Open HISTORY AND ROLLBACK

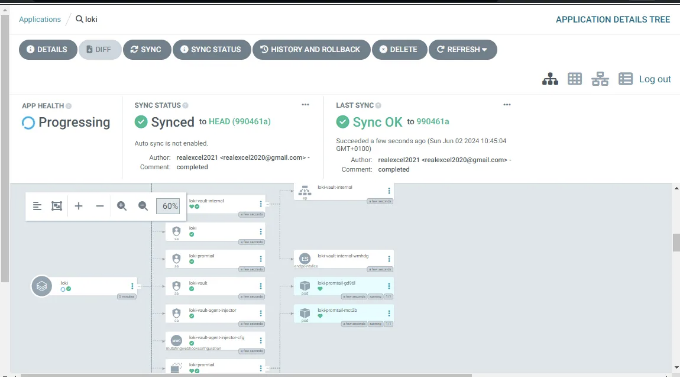311,49
